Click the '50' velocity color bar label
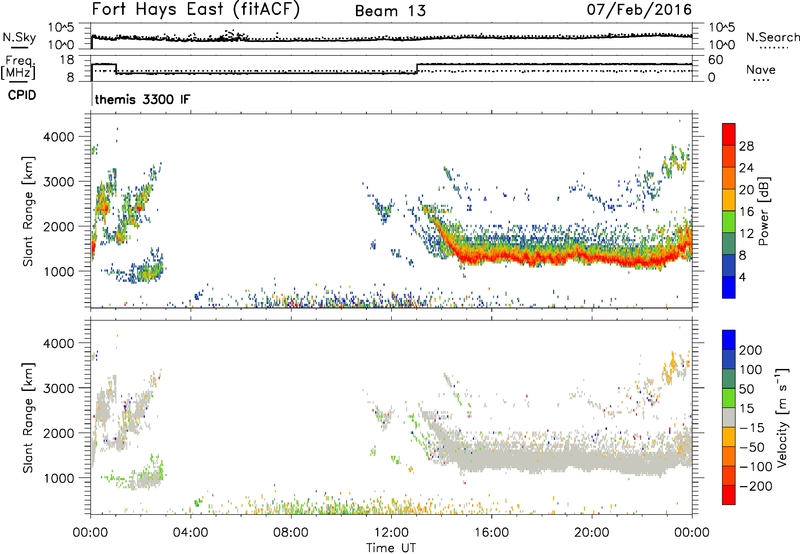The image size is (800, 554). 746,389
